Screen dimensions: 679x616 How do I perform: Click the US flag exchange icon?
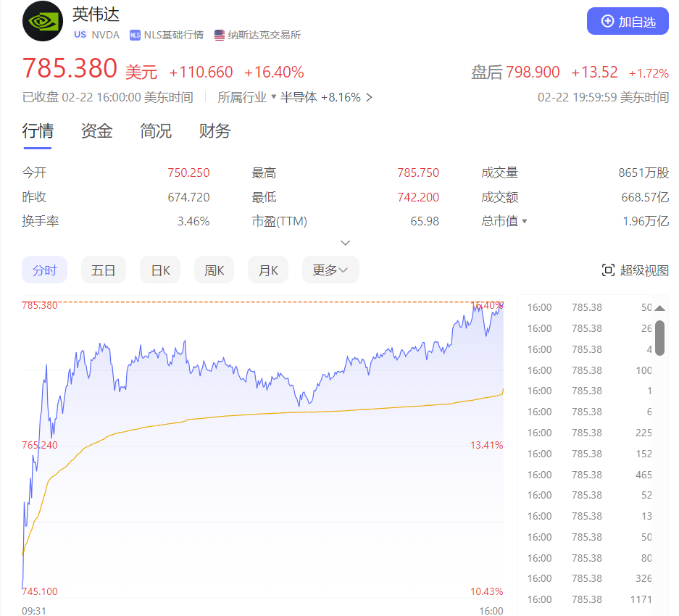(x=218, y=34)
